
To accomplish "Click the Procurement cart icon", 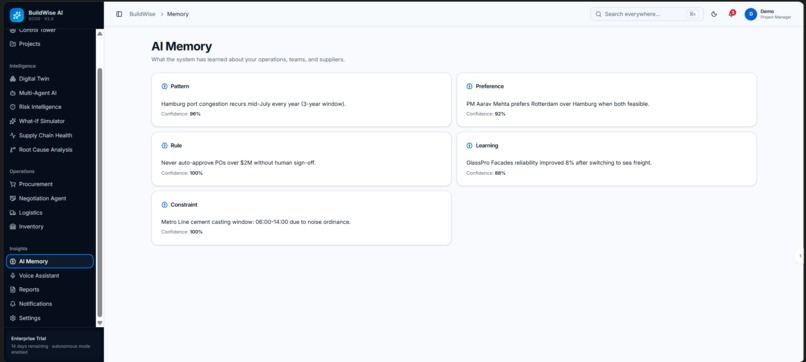I will point(13,184).
